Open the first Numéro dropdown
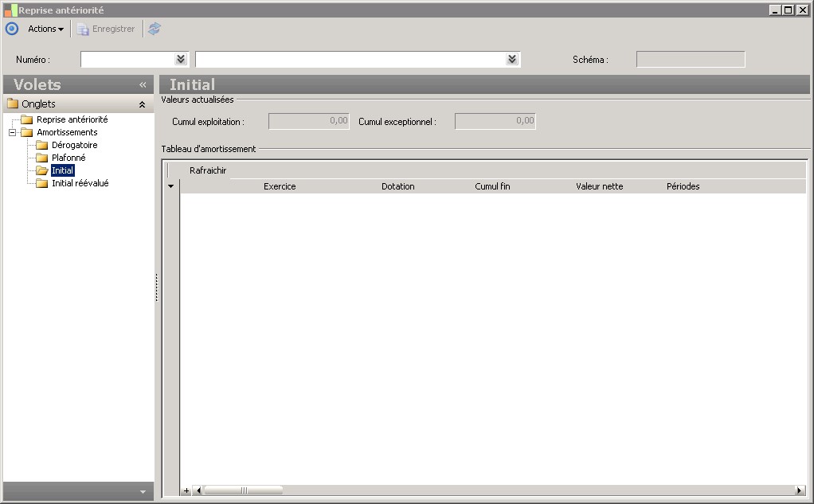 pyautogui.click(x=181, y=59)
